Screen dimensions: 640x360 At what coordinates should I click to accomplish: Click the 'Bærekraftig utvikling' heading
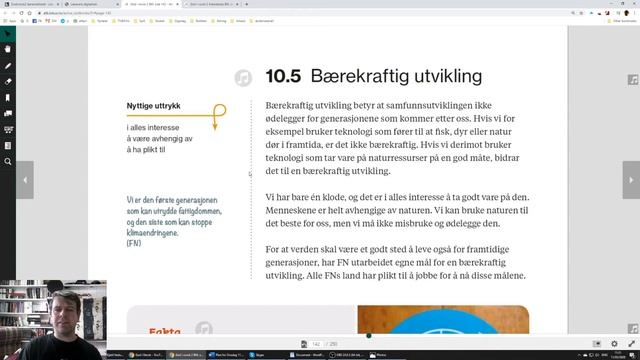click(x=396, y=76)
